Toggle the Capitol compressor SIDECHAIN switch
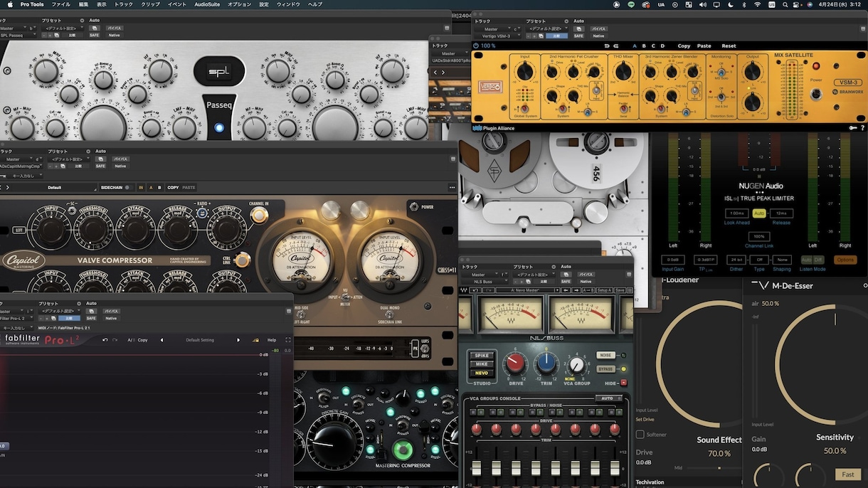Screen dimensions: 868x488 pyautogui.click(x=128, y=188)
